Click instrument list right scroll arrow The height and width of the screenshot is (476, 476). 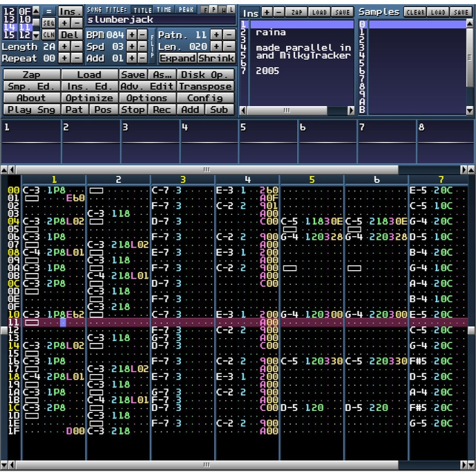351,110
